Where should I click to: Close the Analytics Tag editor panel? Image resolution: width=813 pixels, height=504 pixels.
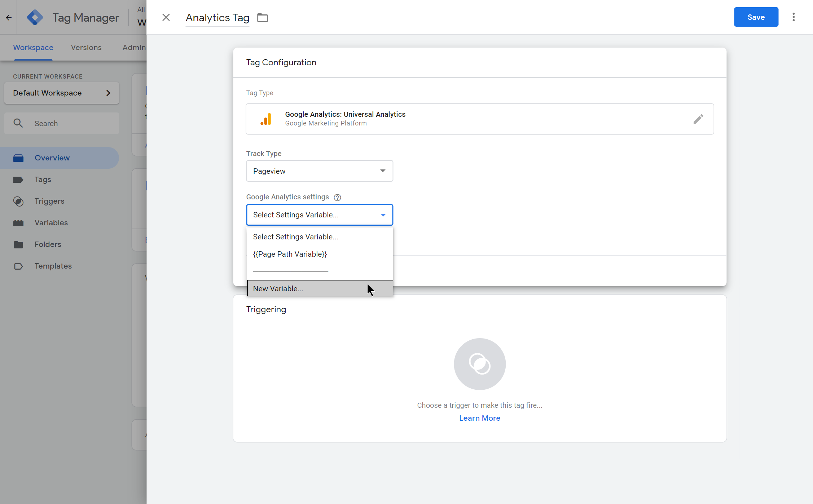point(166,17)
